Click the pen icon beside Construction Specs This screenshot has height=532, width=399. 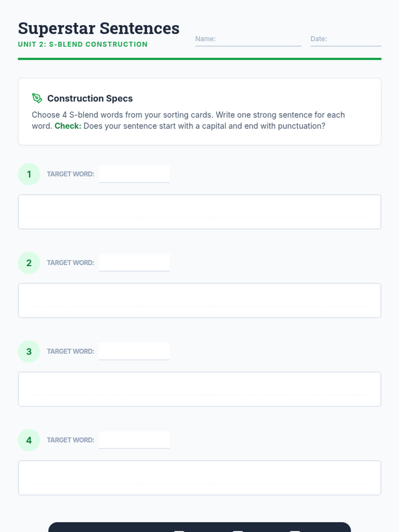(37, 98)
